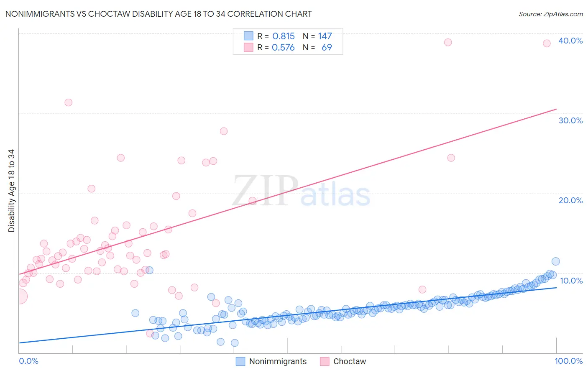Click the 0.0% x-axis label
This screenshot has width=588, height=373.
pos(28,361)
